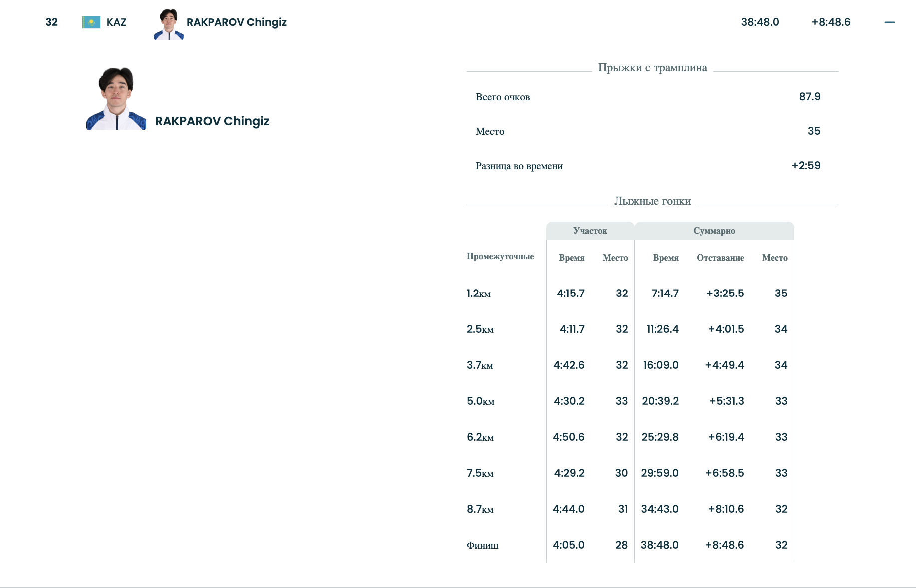This screenshot has height=588, width=916.
Task: Click the Прыжки с трамплина section heading
Action: pyautogui.click(x=652, y=68)
